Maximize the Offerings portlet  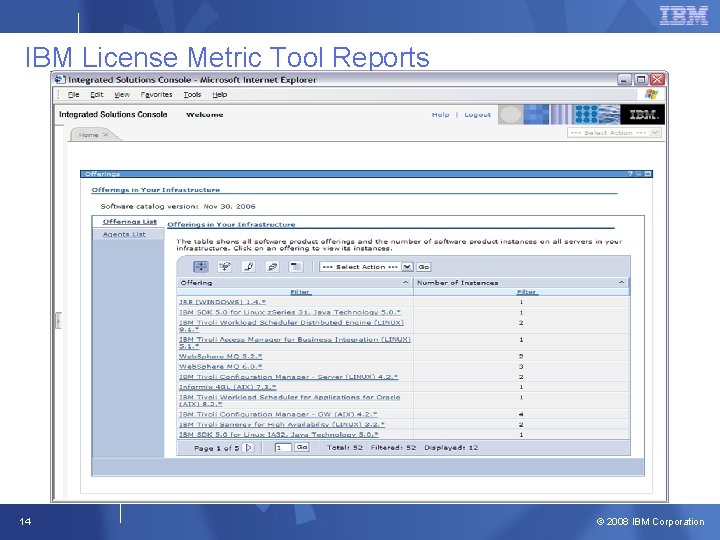(x=647, y=174)
